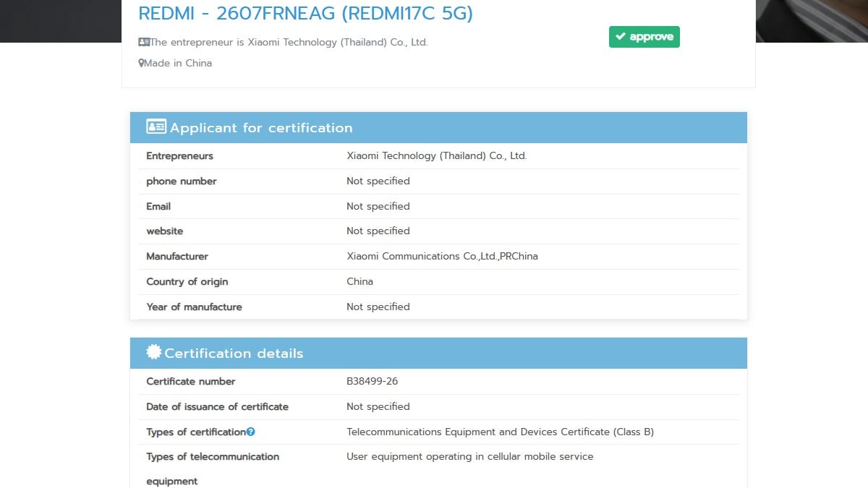868x488 pixels.
Task: Click the Year of manufacture label
Action: [x=195, y=307]
